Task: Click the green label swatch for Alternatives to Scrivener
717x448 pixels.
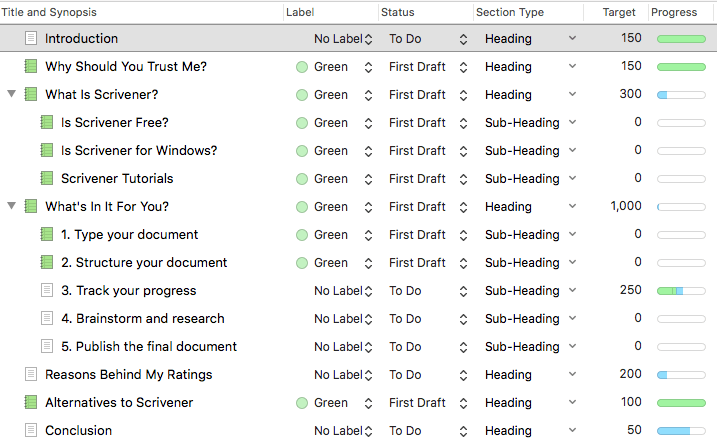Action: pos(302,403)
